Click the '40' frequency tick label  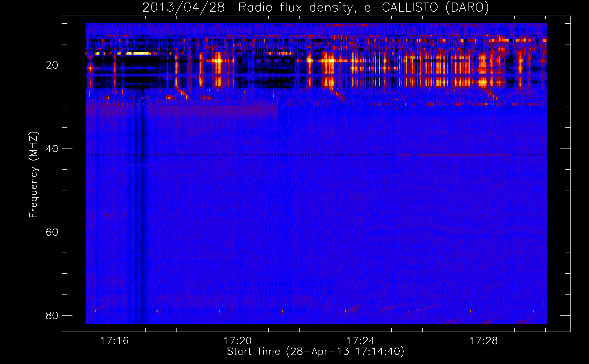pos(52,149)
